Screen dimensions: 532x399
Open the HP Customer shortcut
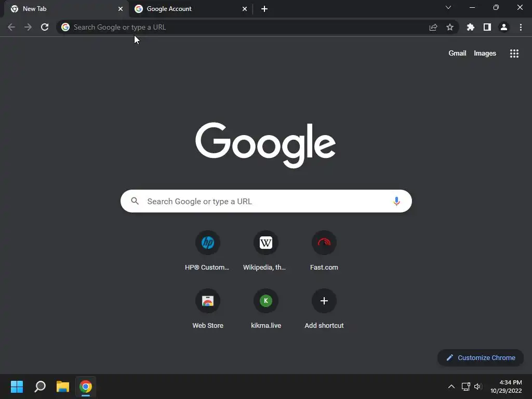click(208, 251)
